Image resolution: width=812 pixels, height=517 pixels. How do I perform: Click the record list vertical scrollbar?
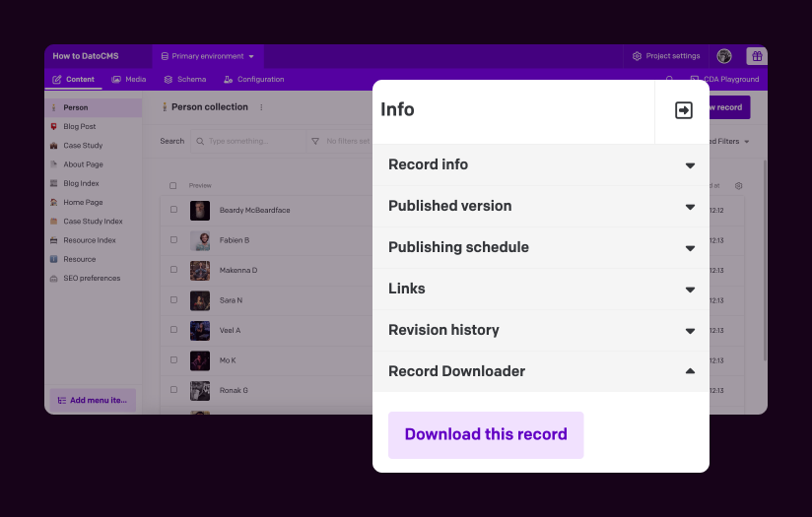point(765,260)
